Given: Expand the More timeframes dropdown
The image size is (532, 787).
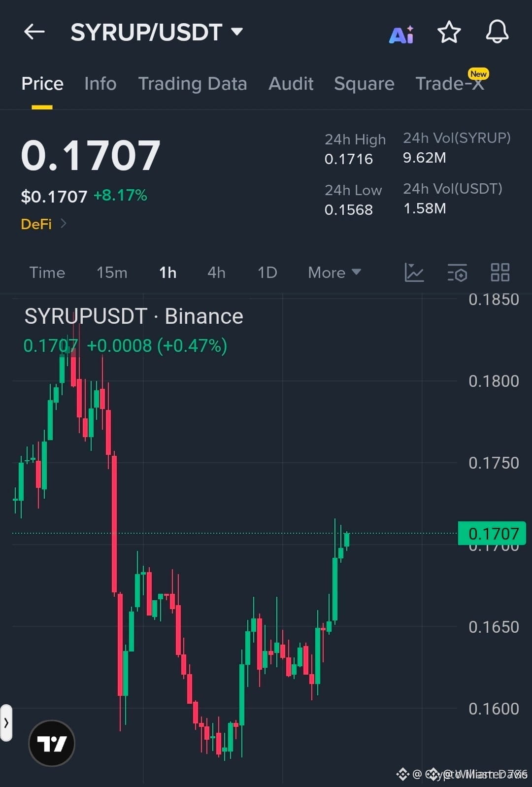Looking at the screenshot, I should point(334,272).
